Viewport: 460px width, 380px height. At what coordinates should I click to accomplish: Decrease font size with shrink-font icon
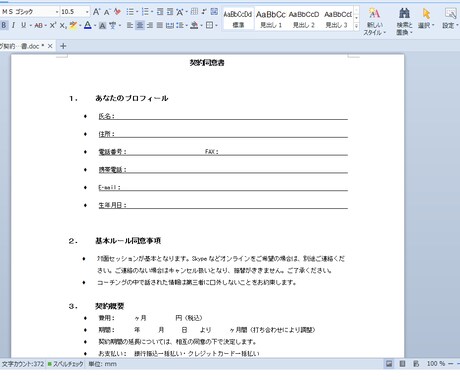(x=107, y=12)
